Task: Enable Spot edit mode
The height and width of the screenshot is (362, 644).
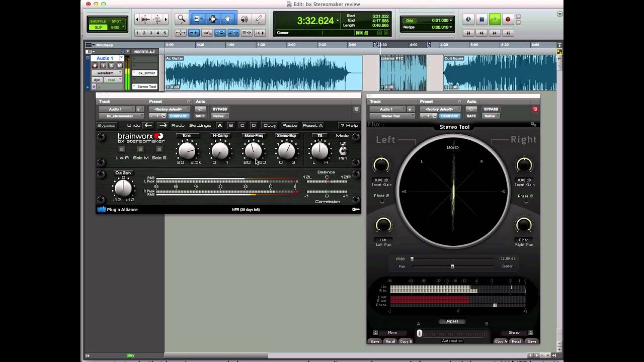Action: pyautogui.click(x=116, y=21)
